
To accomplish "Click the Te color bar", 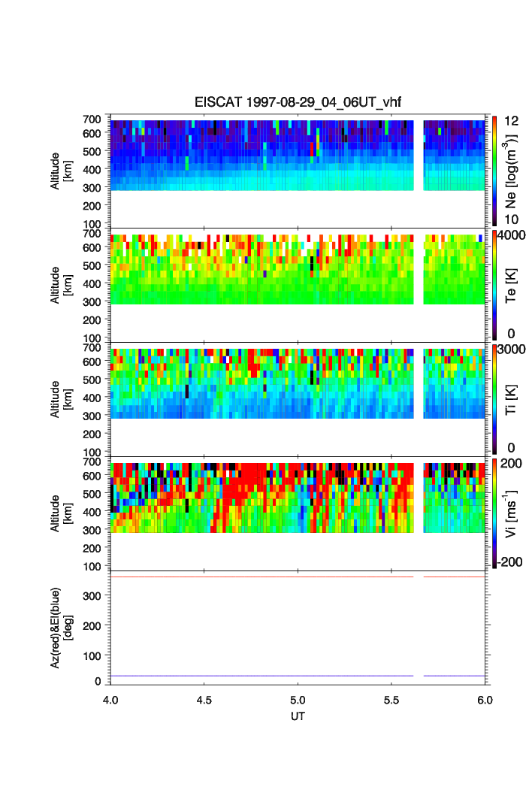I will [494, 286].
